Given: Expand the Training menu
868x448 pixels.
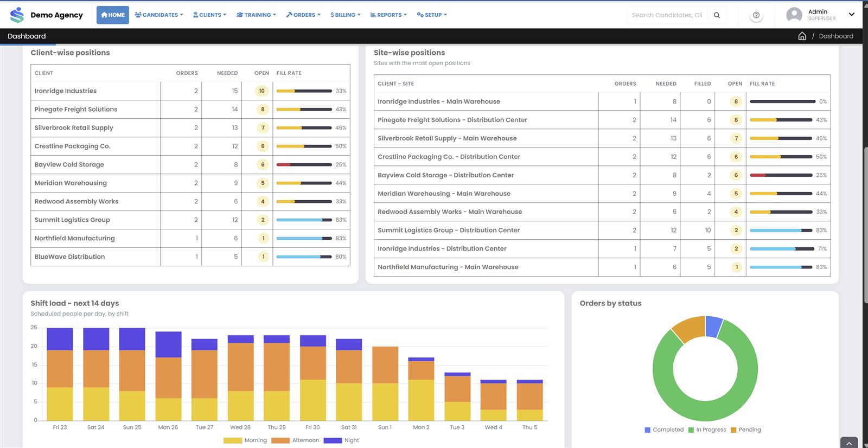Looking at the screenshot, I should 256,15.
